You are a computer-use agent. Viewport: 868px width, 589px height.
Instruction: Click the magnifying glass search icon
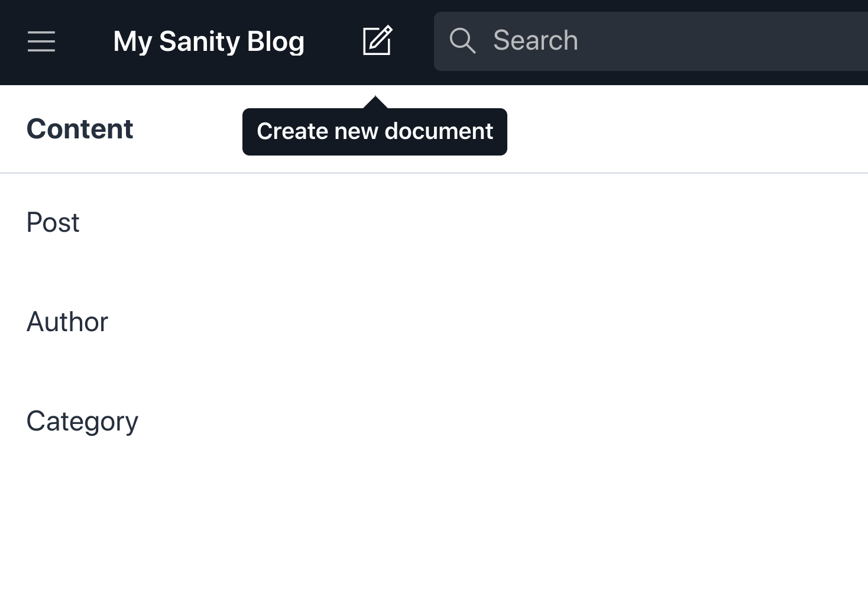pos(463,41)
